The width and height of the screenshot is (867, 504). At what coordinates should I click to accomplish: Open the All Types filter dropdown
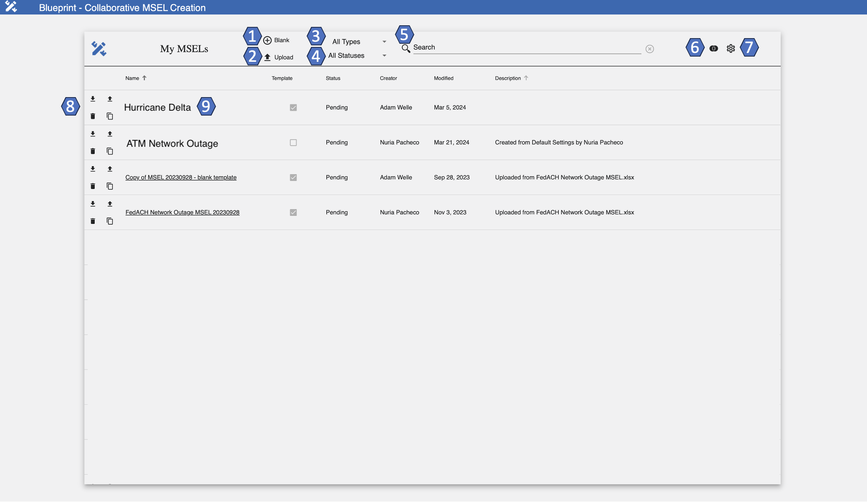(357, 41)
